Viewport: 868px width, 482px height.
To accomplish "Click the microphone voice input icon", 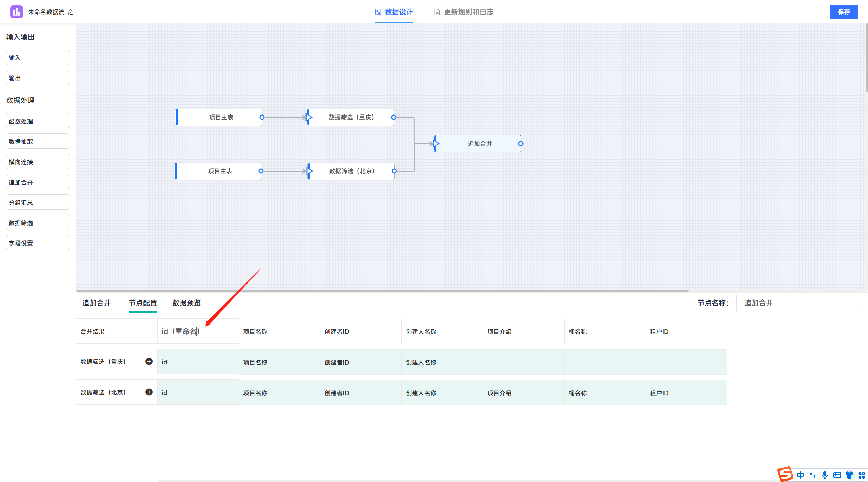I will pyautogui.click(x=825, y=475).
